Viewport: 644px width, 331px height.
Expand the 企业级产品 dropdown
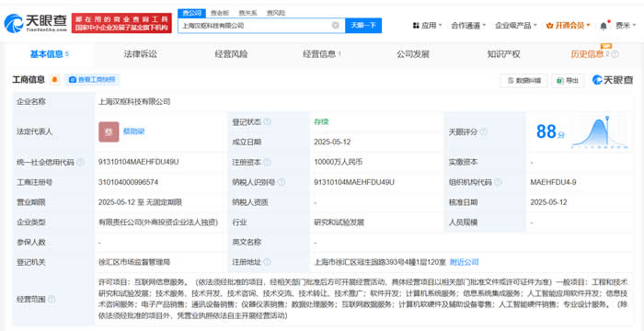516,26
